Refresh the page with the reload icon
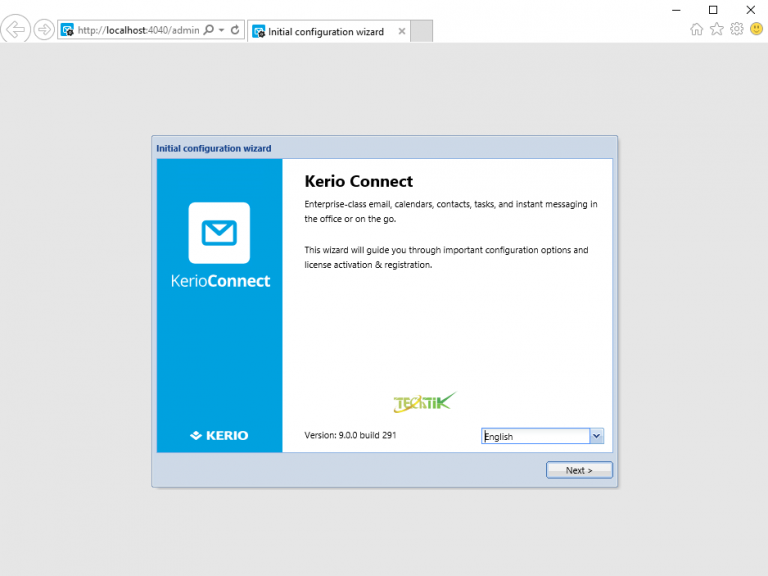768x576 pixels. 235,31
